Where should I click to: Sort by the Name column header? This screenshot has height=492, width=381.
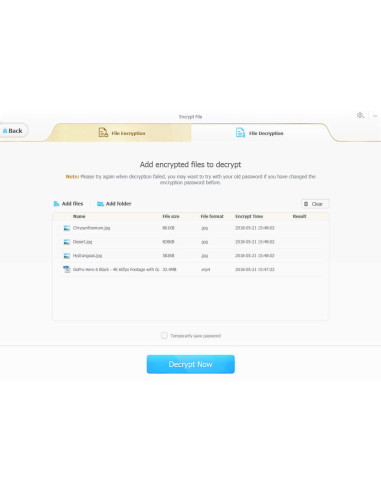(x=79, y=216)
